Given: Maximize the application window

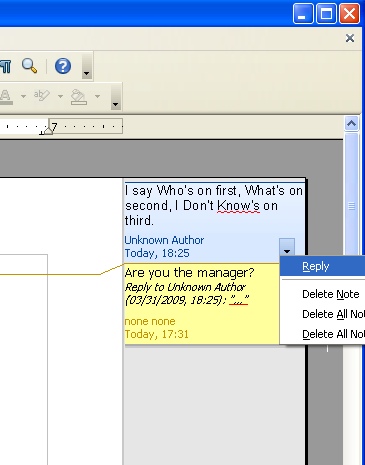Looking at the screenshot, I should click(326, 13).
